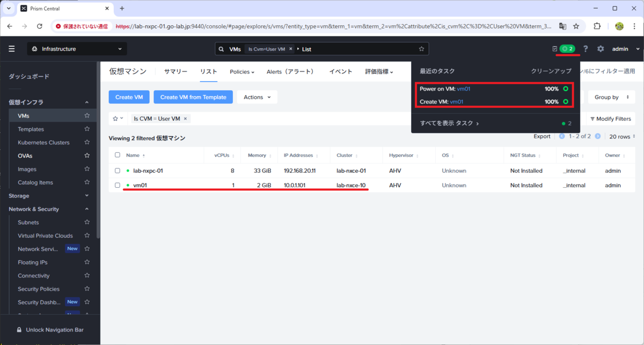Click the browser translate page icon
Viewport: 644px width, 345px height.
coord(562,26)
